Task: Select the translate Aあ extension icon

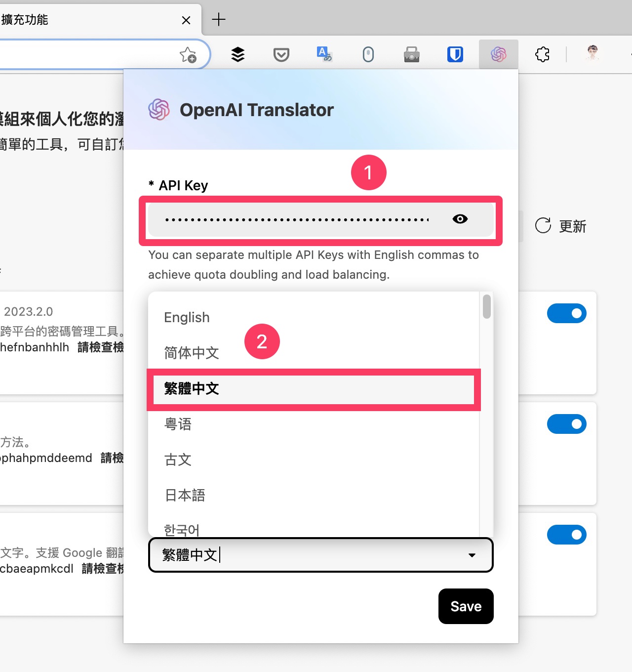Action: click(x=324, y=54)
